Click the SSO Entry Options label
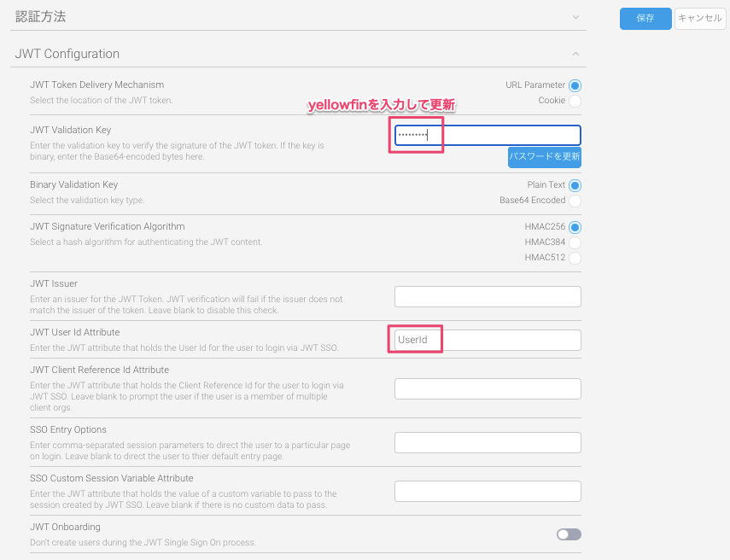 point(68,429)
